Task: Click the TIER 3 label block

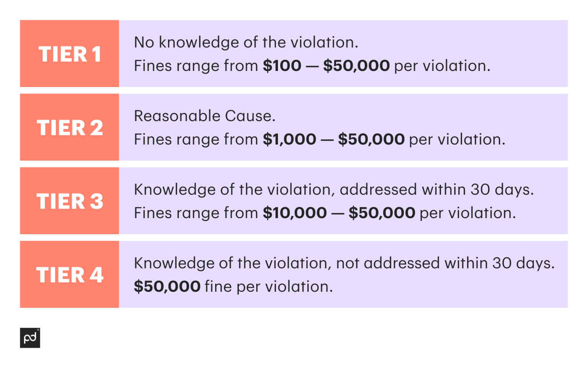Action: coord(69,201)
